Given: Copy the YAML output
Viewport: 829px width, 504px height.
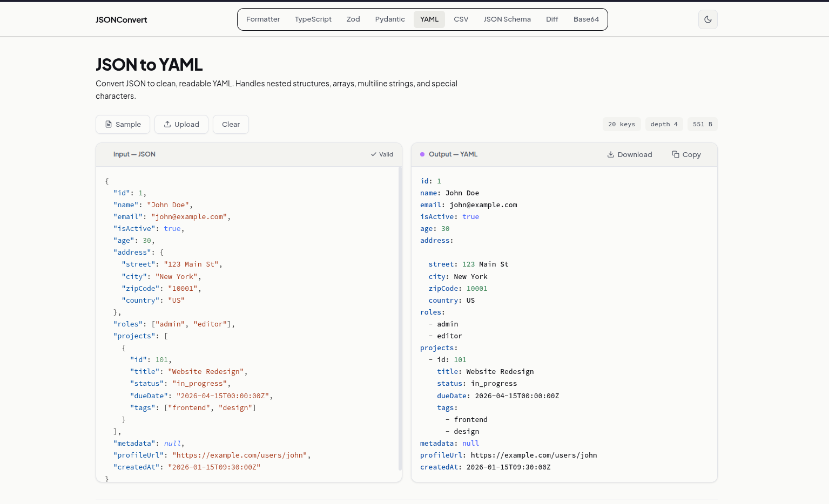Looking at the screenshot, I should coord(686,154).
